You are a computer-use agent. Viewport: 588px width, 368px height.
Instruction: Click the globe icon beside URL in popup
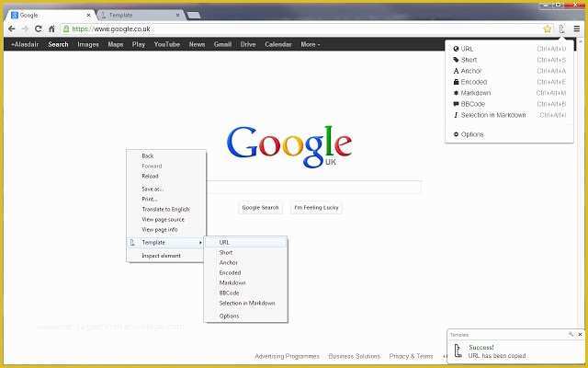456,49
